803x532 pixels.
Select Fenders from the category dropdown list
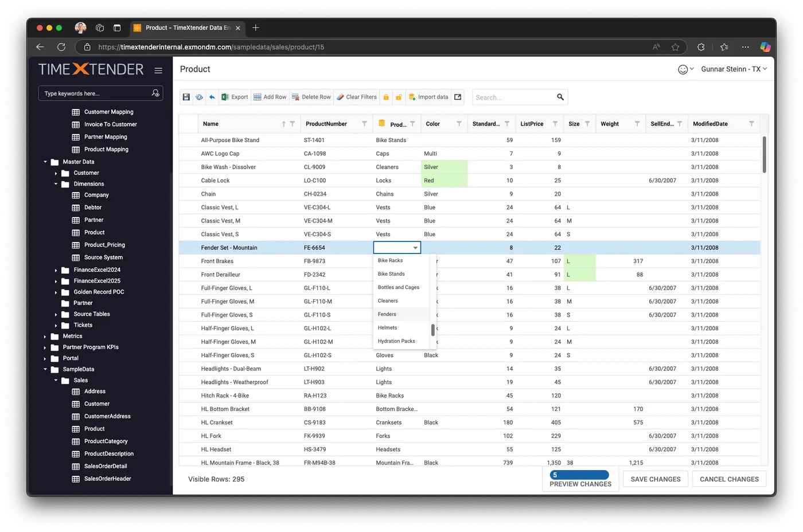387,314
